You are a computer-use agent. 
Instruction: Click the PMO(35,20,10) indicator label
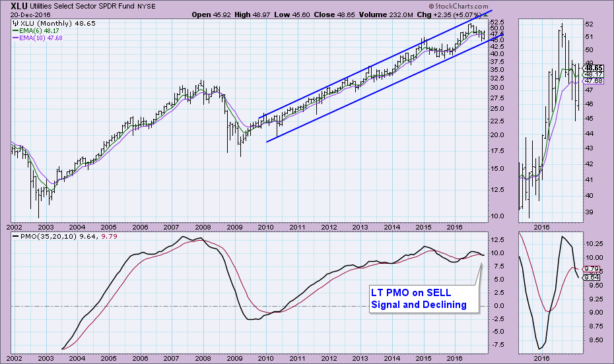coord(49,237)
